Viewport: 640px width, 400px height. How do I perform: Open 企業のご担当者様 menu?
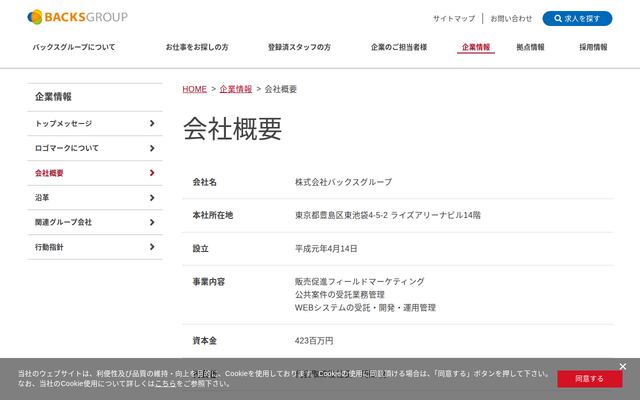click(399, 47)
